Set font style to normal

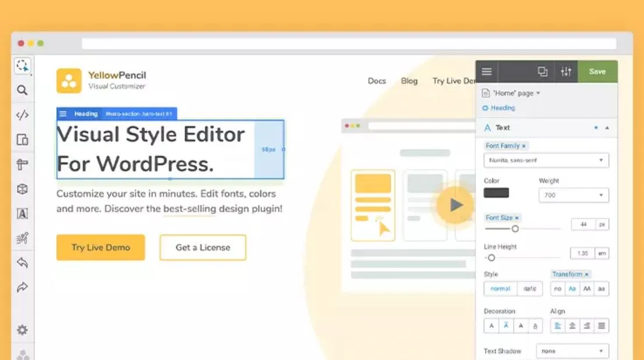coord(500,288)
